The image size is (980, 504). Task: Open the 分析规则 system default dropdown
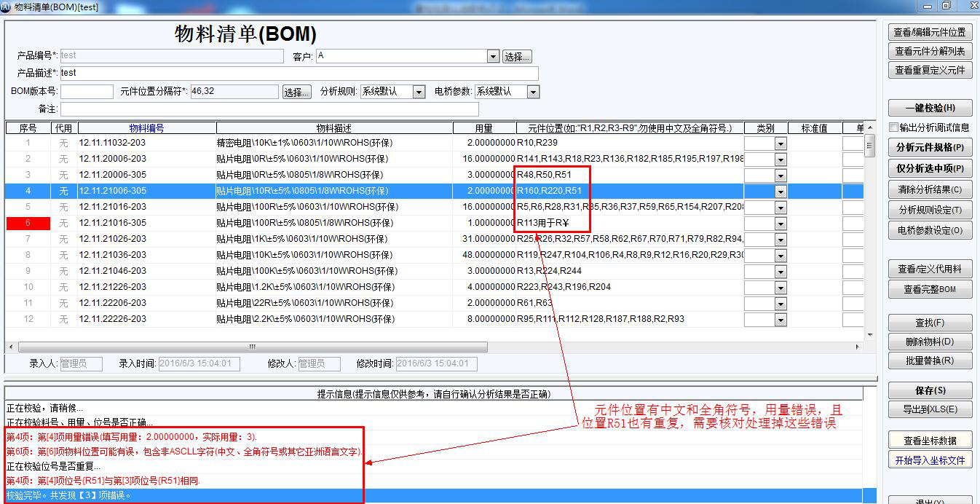pyautogui.click(x=420, y=91)
